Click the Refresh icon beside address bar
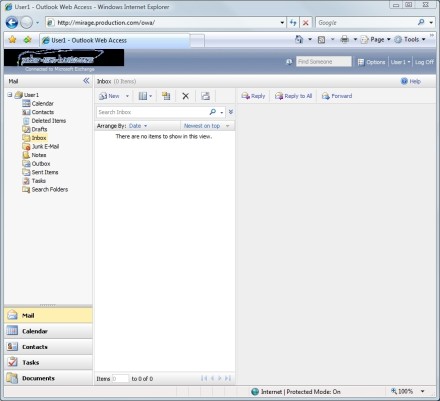The image size is (440, 401). pos(293,23)
